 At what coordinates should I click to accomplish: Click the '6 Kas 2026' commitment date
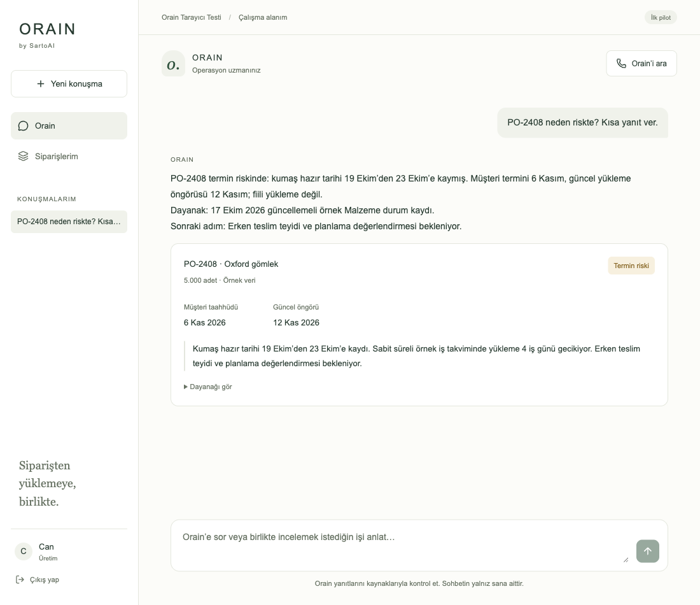point(205,323)
